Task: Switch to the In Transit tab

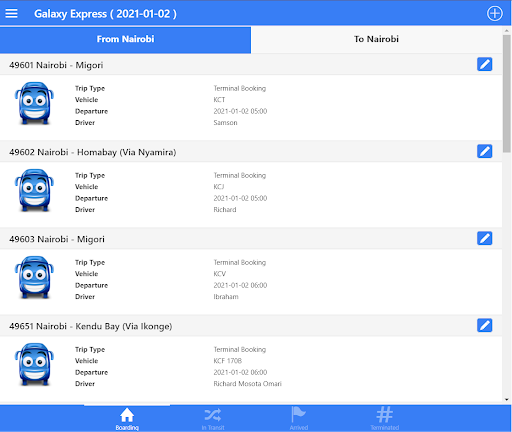Action: point(213,419)
